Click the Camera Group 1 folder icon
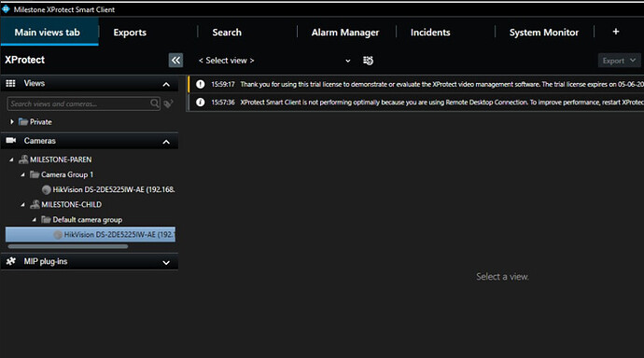The height and width of the screenshot is (358, 644). point(35,174)
